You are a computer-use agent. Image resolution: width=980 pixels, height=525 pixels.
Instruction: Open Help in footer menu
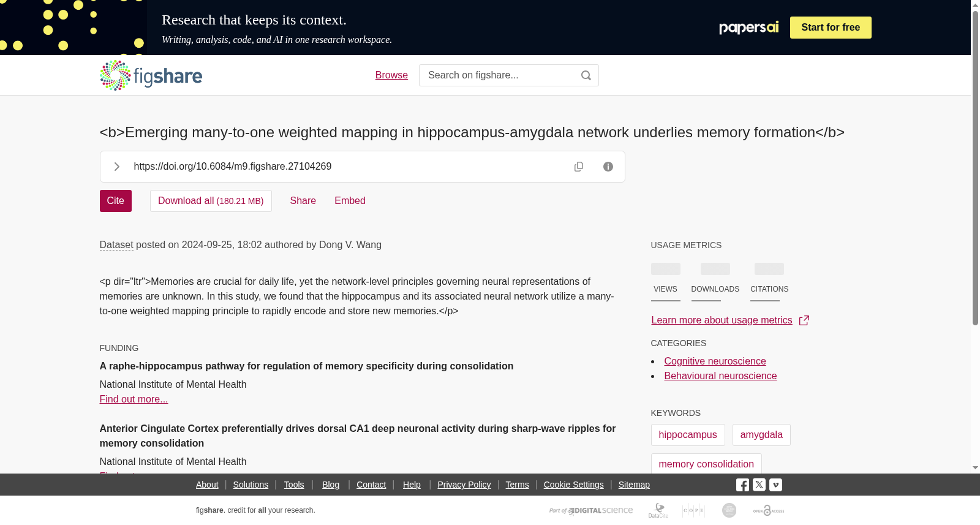412,485
